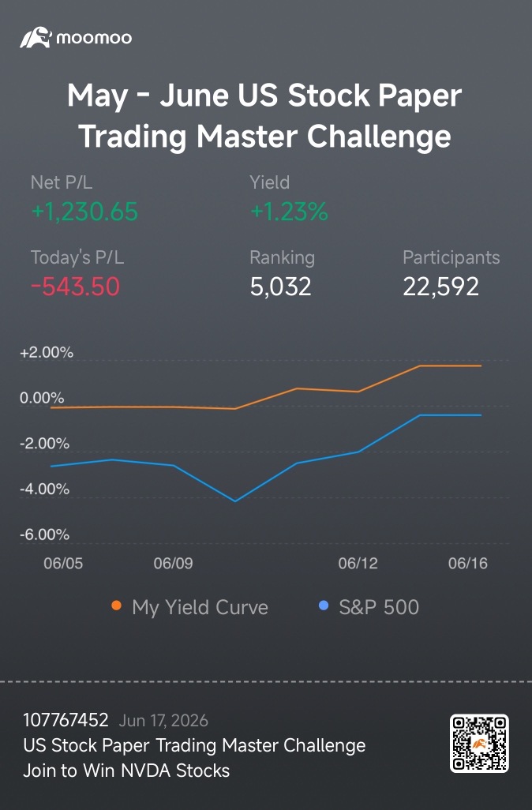Click the Net P/L value +1,230.65
This screenshot has height=810, width=532.
(84, 212)
